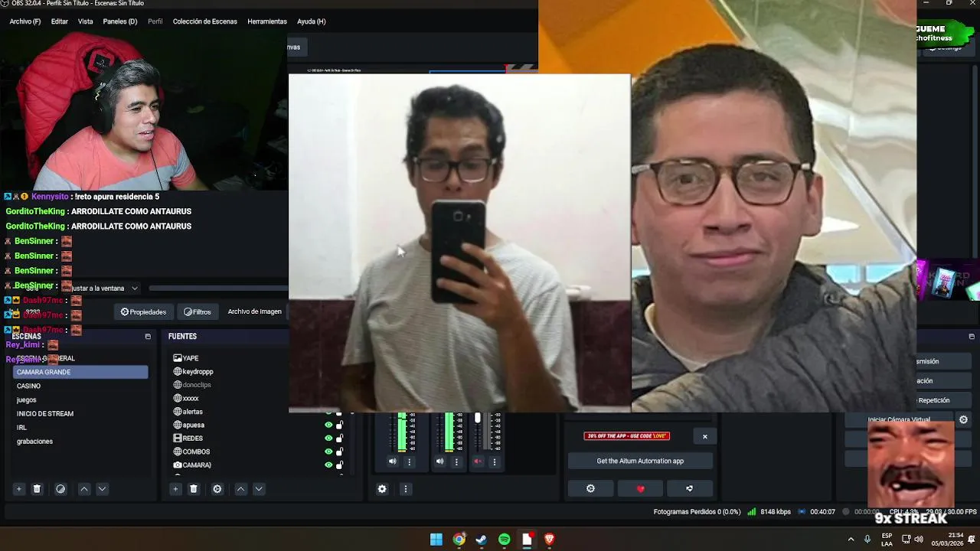Unmute the third red-muted audio channel
This screenshot has height=551, width=980.
point(478,461)
